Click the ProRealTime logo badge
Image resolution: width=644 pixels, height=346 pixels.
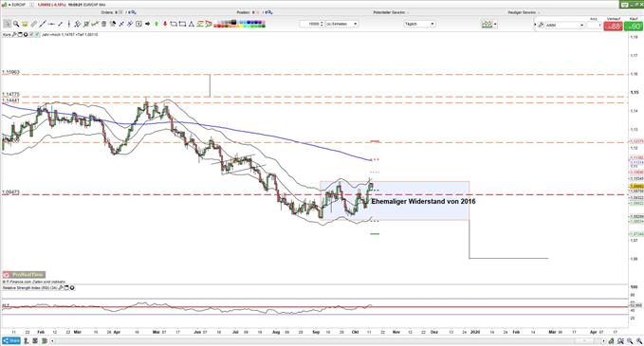24,274
